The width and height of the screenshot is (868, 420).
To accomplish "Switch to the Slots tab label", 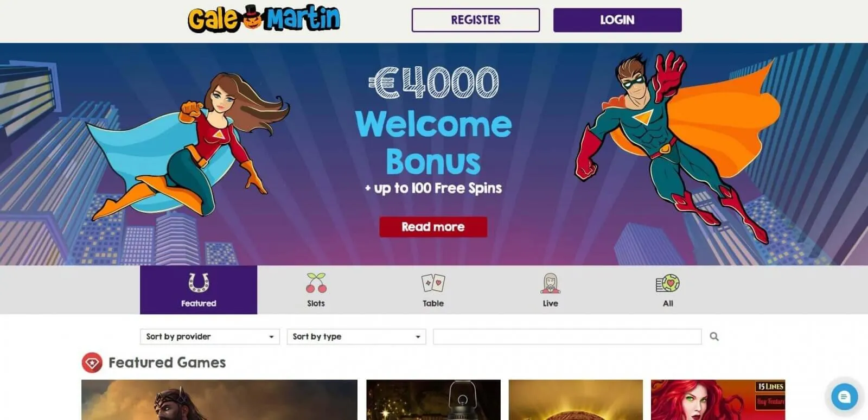I will coord(316,303).
